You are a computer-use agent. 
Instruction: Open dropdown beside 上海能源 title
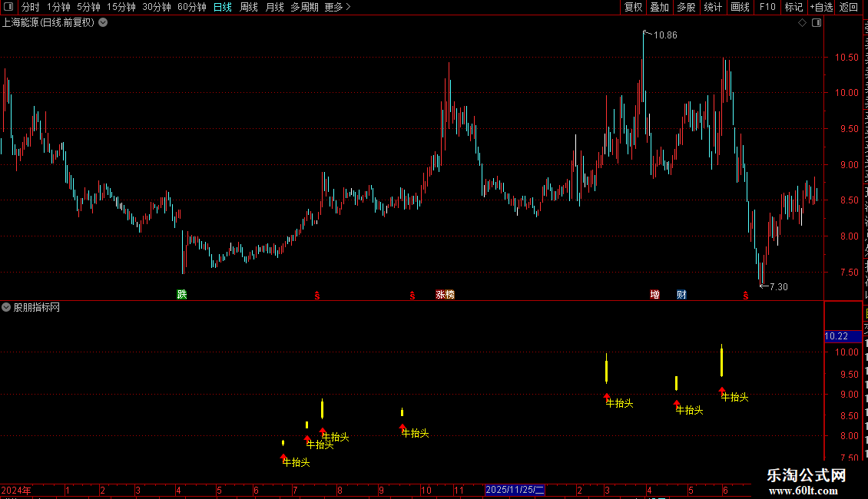tap(103, 23)
